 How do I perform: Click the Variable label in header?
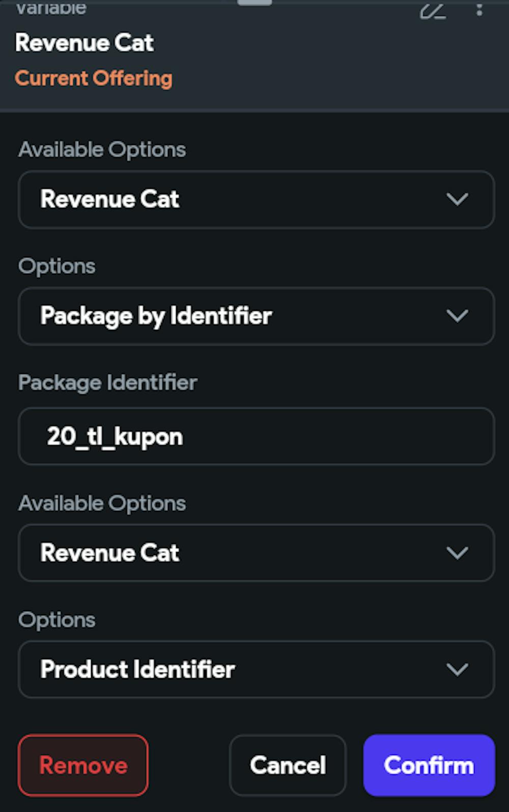(x=51, y=8)
